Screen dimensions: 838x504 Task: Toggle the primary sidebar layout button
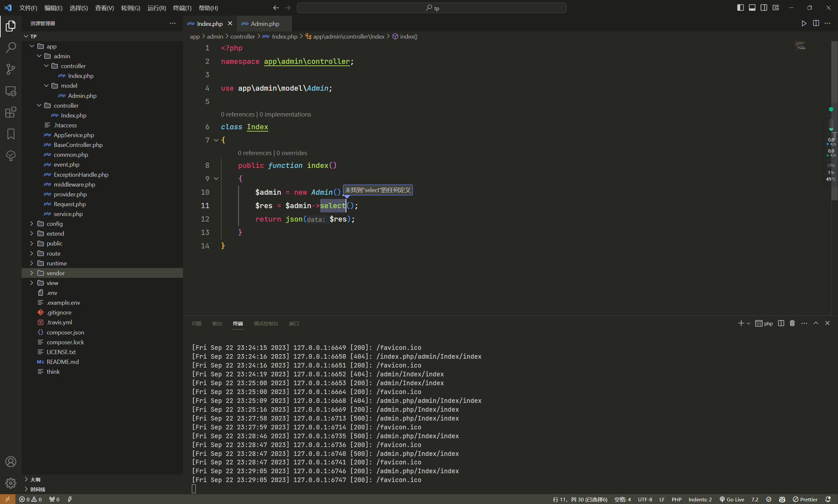coord(740,8)
